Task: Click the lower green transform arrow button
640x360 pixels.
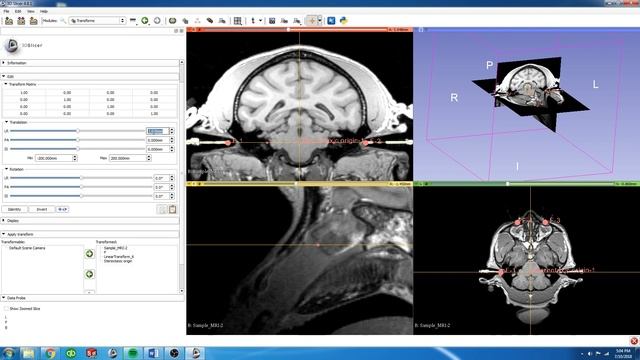Action: (89, 274)
